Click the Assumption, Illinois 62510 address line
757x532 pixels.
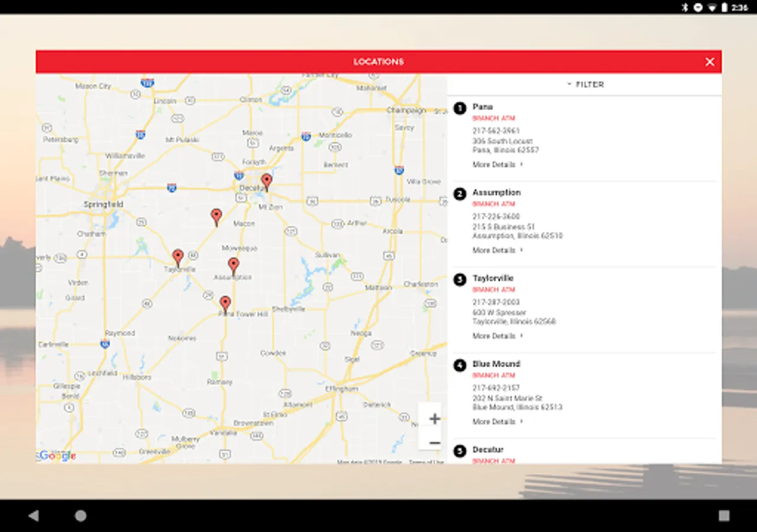point(517,236)
